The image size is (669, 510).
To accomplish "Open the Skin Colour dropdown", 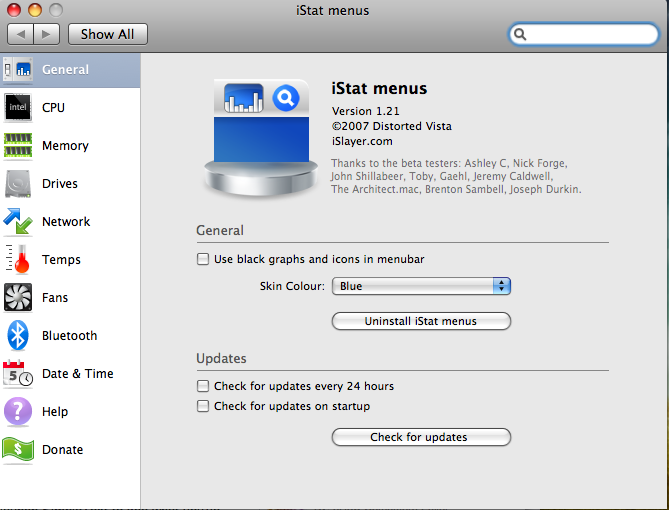I will pyautogui.click(x=421, y=286).
